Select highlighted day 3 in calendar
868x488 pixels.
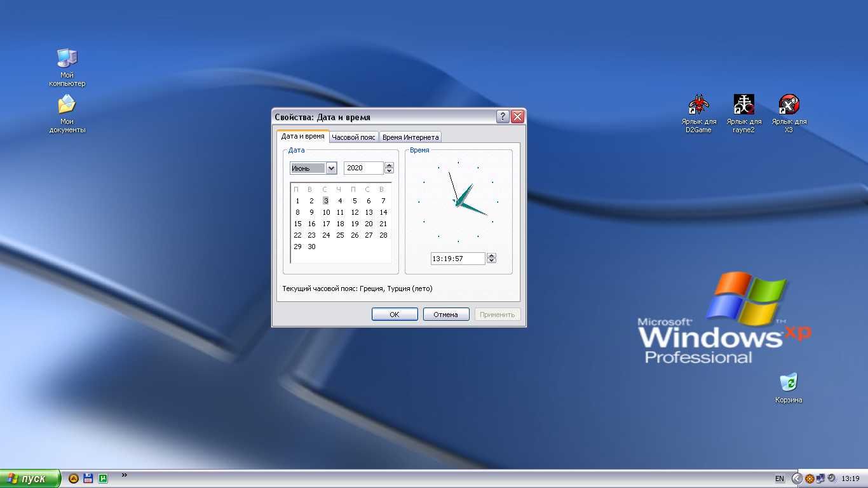326,201
